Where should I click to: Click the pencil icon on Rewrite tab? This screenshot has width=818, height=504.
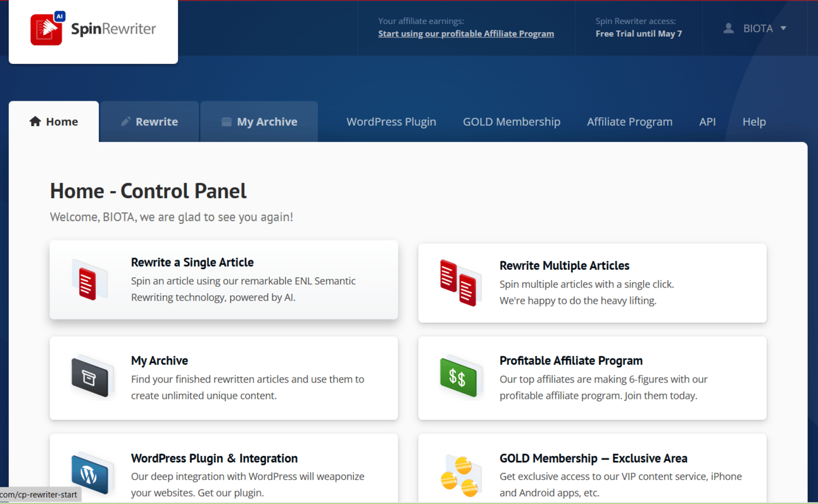click(x=125, y=121)
